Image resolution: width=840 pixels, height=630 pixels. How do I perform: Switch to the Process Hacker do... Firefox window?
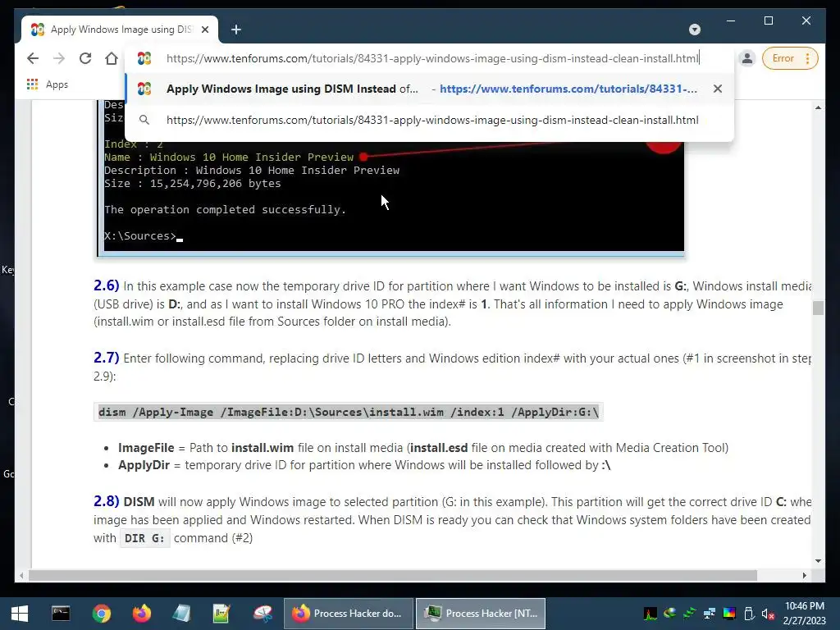[348, 614]
